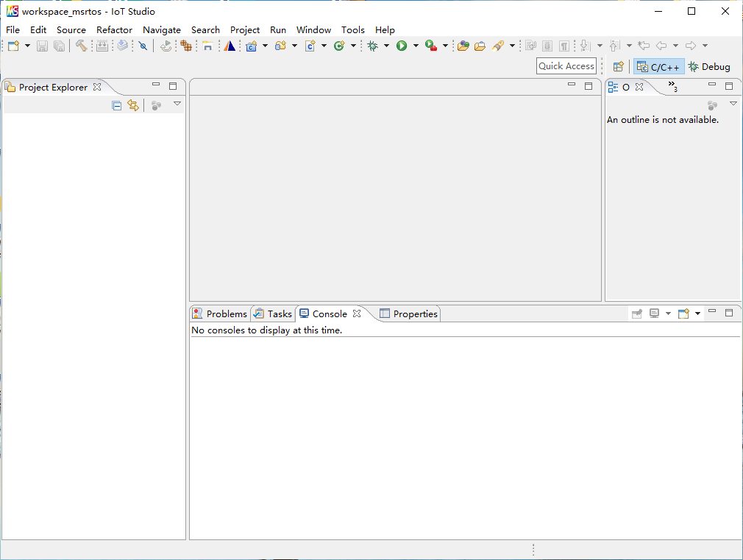Expand the Project Explorer View Menu triangle

[177, 104]
